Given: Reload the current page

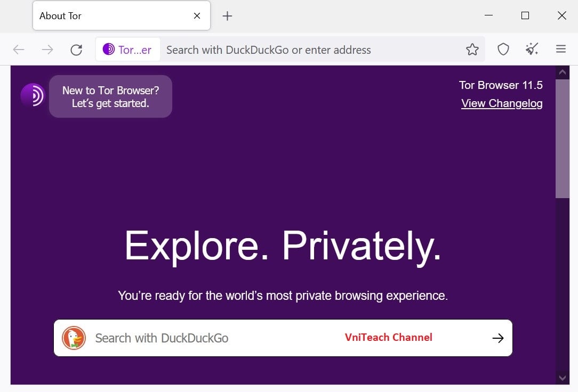Looking at the screenshot, I should pyautogui.click(x=76, y=50).
